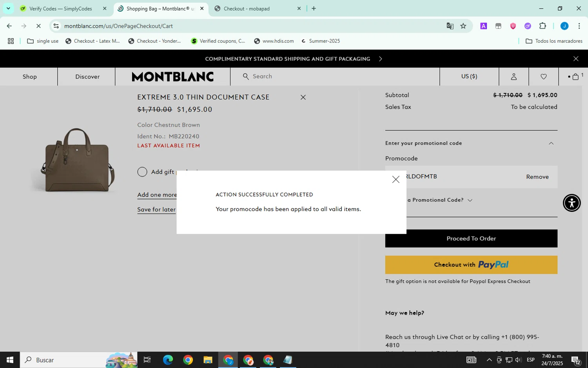Open the US ($) country selector
This screenshot has width=588, height=368.
click(x=469, y=77)
